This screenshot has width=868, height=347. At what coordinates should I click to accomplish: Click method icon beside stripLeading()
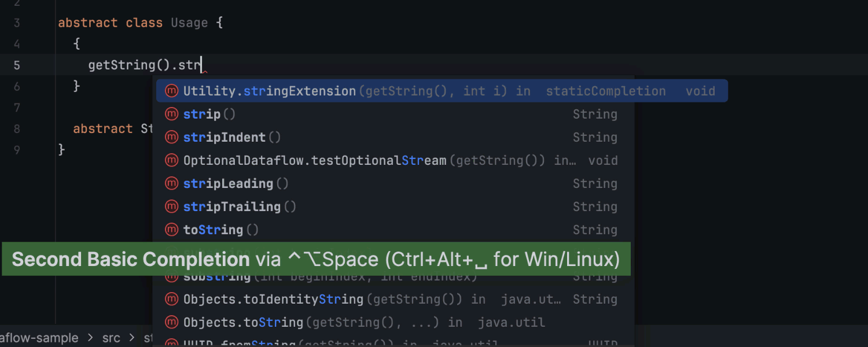(171, 183)
